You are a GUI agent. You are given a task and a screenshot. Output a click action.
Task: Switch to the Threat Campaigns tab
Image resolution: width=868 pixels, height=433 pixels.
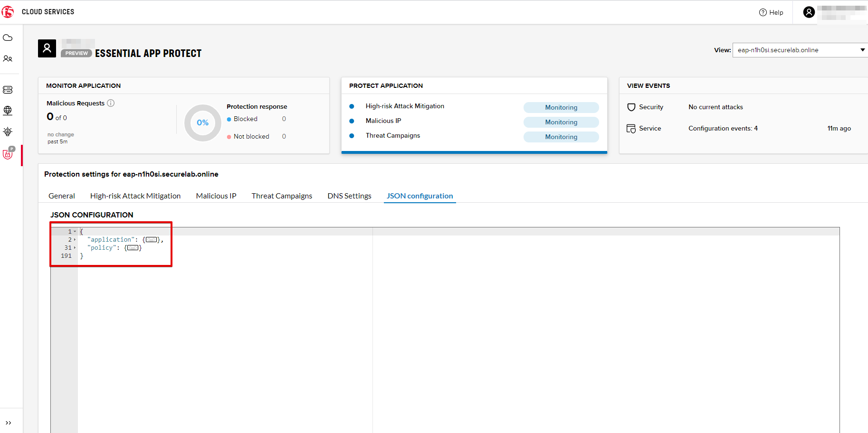(282, 196)
